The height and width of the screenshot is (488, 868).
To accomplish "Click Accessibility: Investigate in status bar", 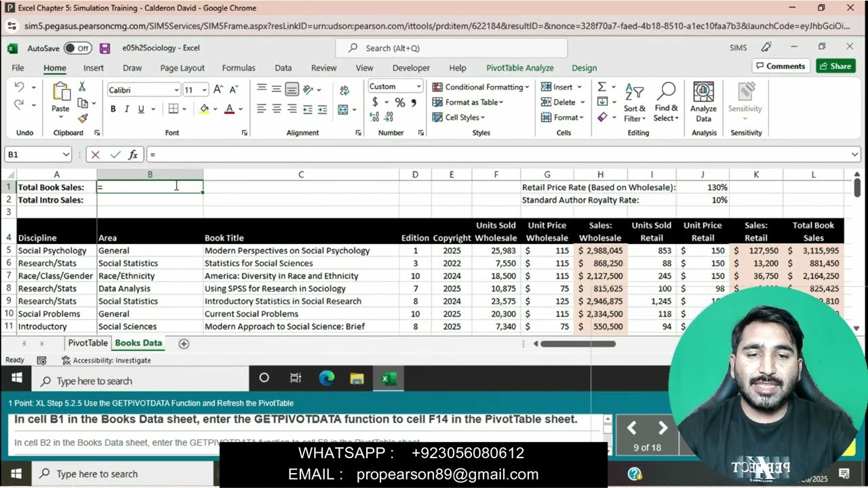I will coord(106,361).
